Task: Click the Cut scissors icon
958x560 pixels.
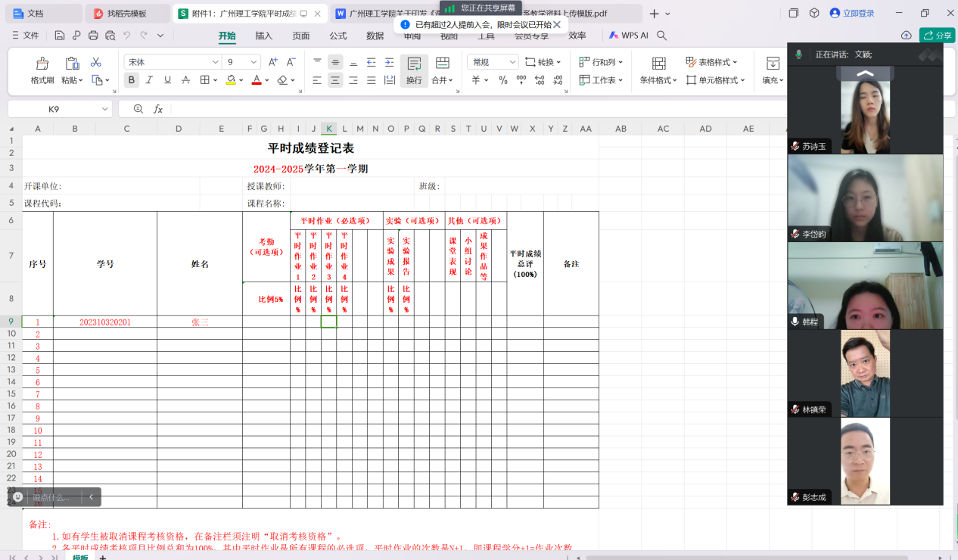Action: (96, 62)
